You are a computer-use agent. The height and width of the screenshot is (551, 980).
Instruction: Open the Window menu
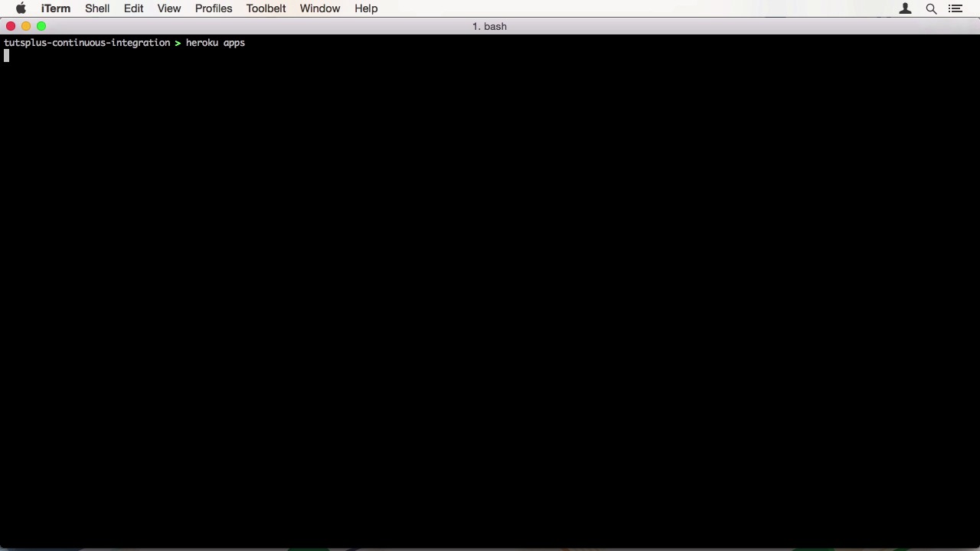pos(320,8)
